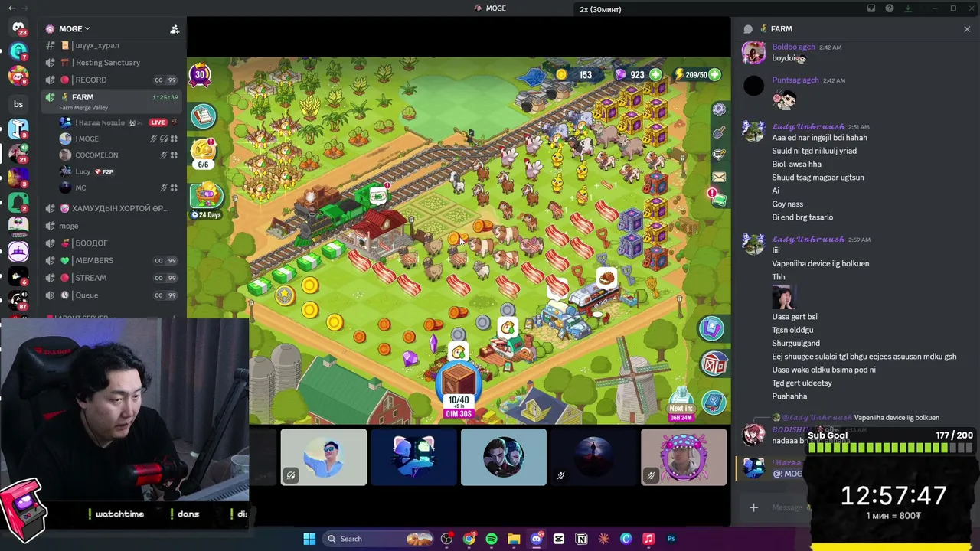Click the energy counter 209/50
This screenshot has height=551, width=980.
tap(695, 75)
